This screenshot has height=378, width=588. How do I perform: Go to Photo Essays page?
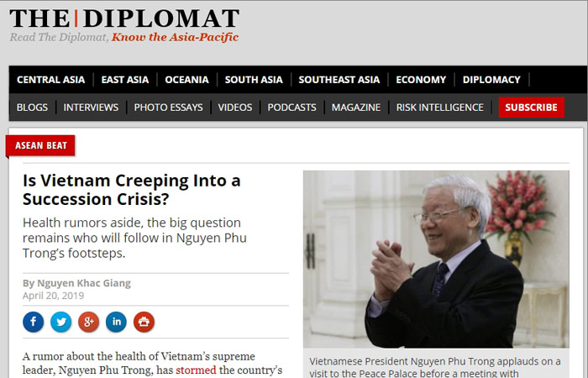[x=168, y=108]
